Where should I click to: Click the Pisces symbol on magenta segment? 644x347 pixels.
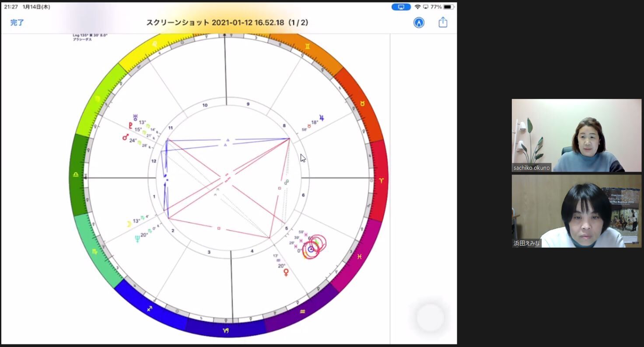[360, 256]
